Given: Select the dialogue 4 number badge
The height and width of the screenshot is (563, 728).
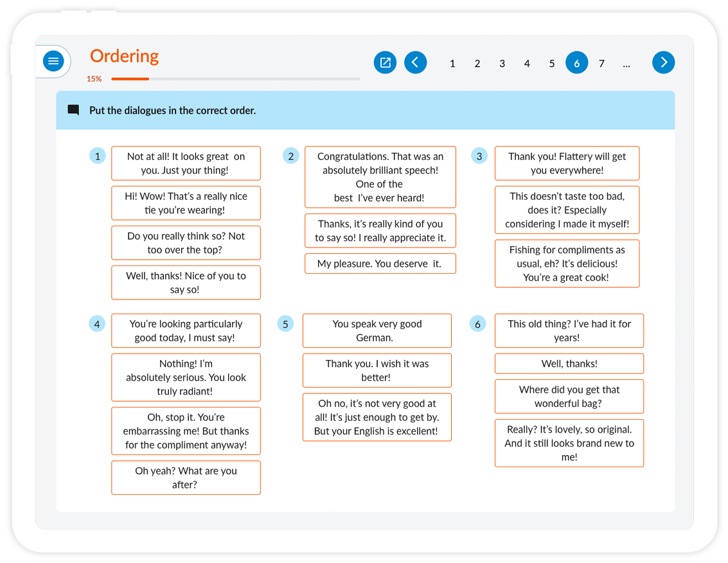Looking at the screenshot, I should point(97,324).
